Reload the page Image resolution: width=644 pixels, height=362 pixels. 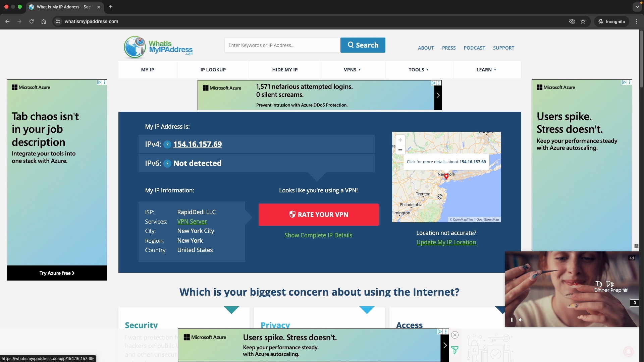(x=32, y=21)
